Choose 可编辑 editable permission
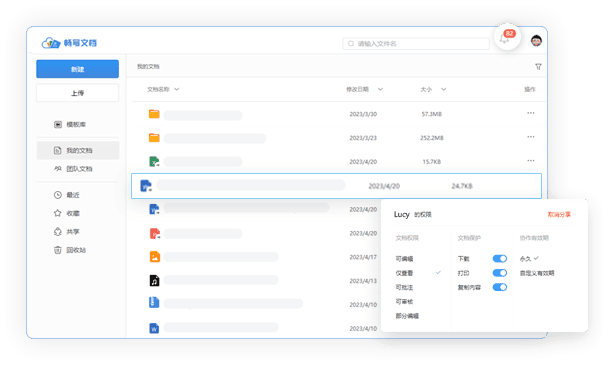The image size is (608, 365). [x=404, y=259]
